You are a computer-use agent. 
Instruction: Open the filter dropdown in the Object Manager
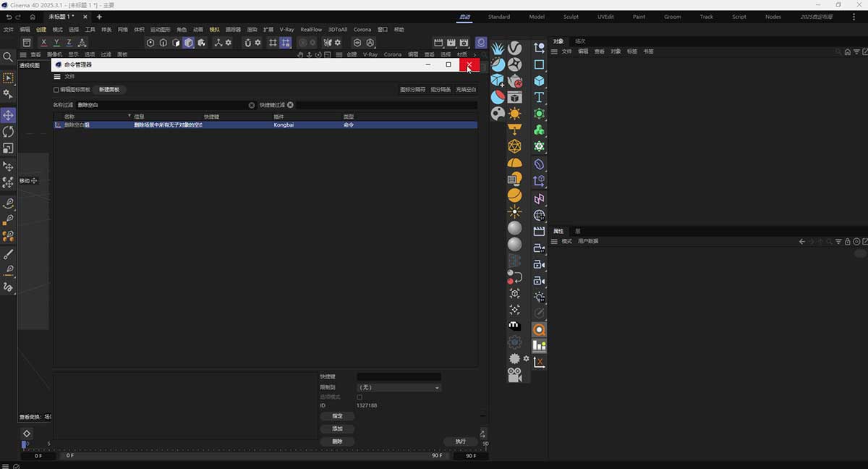point(857,51)
